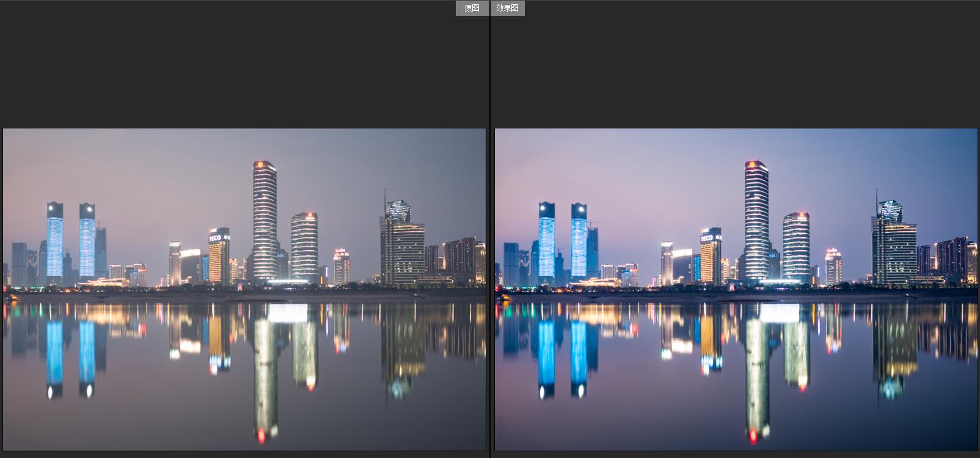This screenshot has width=980, height=458.
Task: Open the edited skyline effect preview
Action: pos(736,289)
